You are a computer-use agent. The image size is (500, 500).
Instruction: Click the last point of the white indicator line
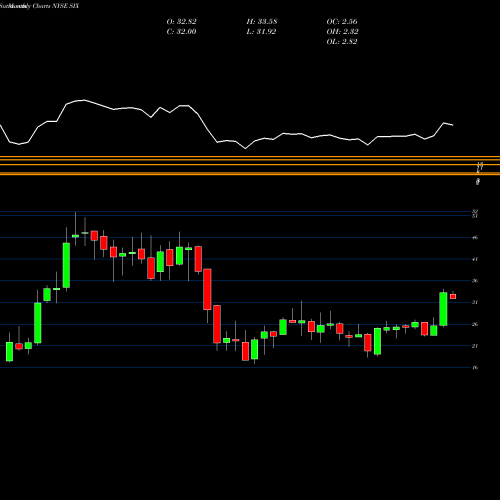[453, 125]
